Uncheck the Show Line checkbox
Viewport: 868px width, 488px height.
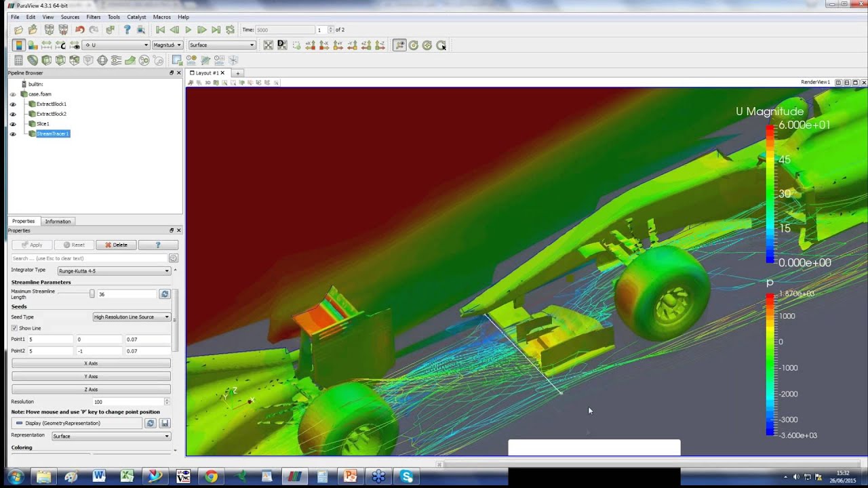(14, 328)
